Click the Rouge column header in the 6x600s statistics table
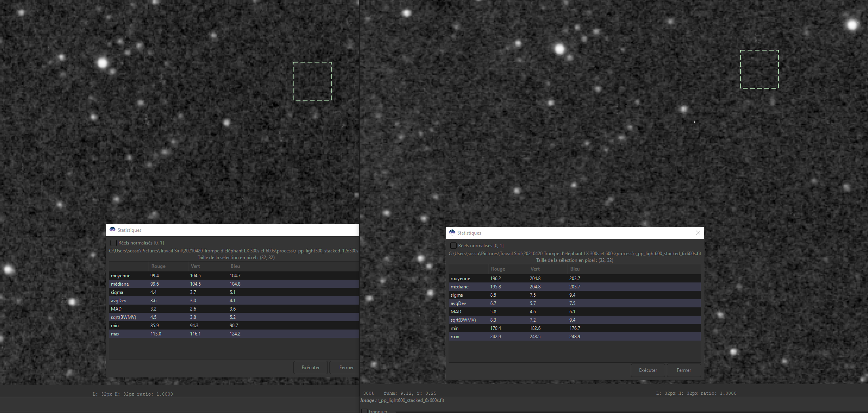This screenshot has width=868, height=413. click(498, 269)
